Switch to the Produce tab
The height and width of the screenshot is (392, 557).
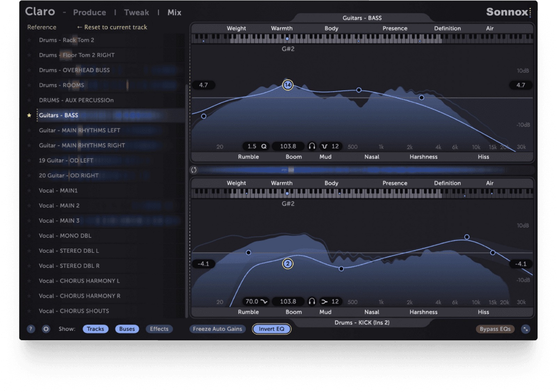(89, 12)
